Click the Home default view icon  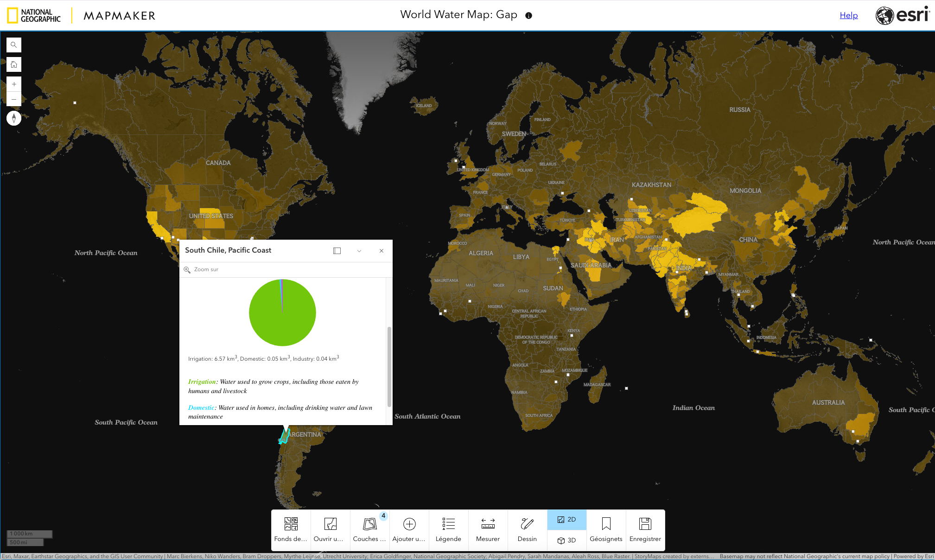14,64
